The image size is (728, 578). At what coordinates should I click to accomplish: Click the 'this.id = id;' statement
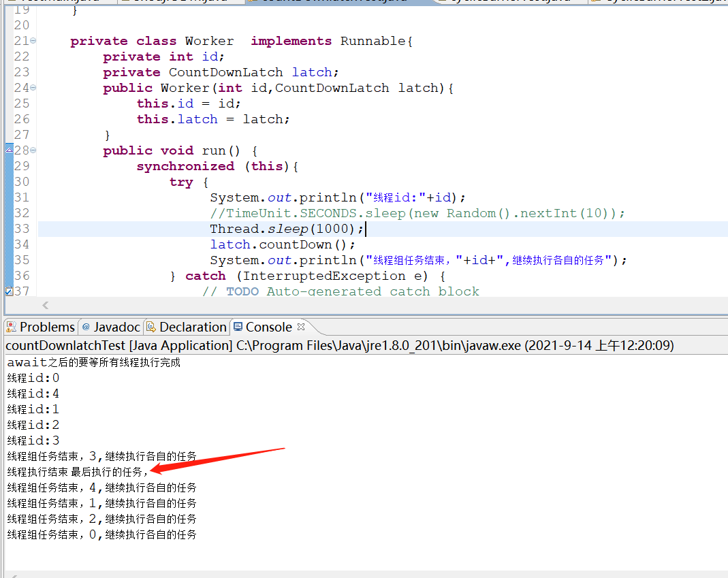(x=189, y=103)
